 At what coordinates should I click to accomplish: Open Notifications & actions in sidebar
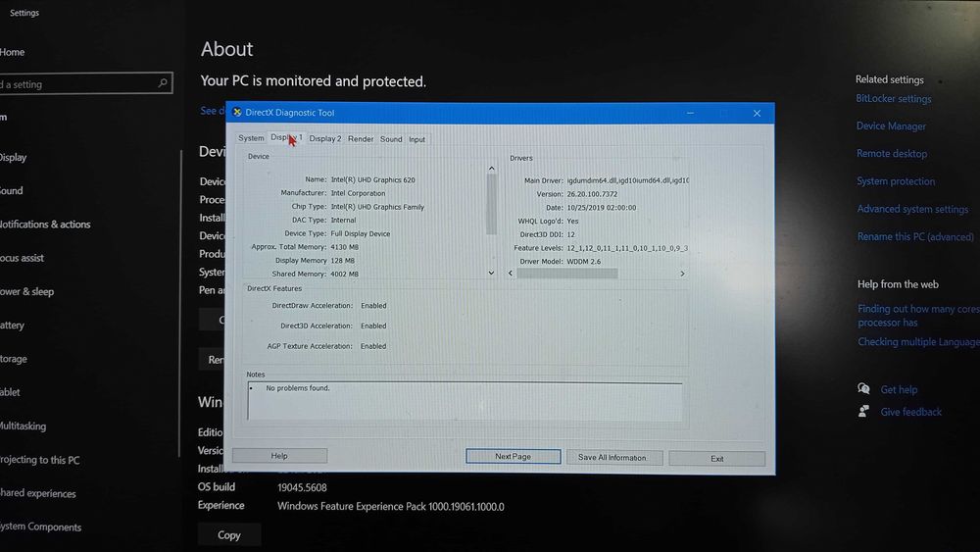tap(45, 224)
